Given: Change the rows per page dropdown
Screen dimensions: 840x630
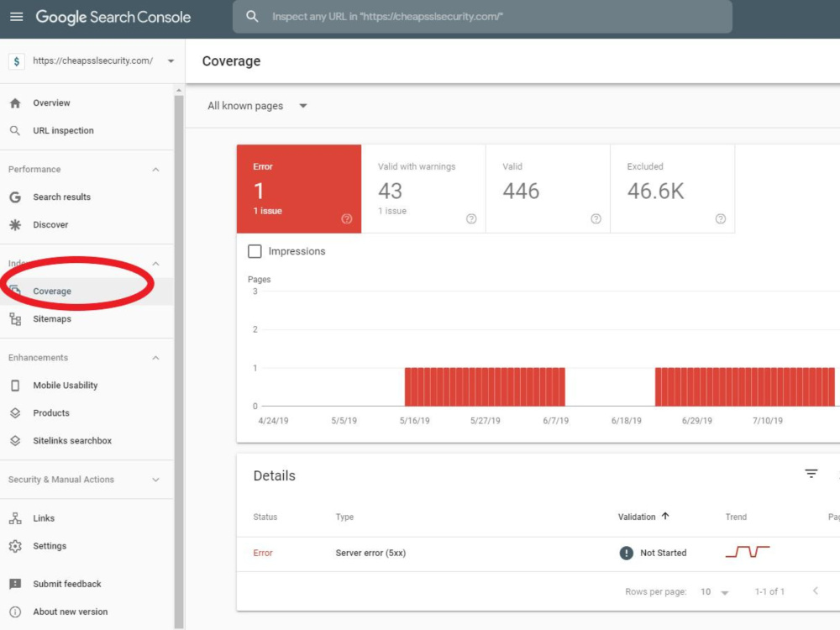Looking at the screenshot, I should [715, 592].
